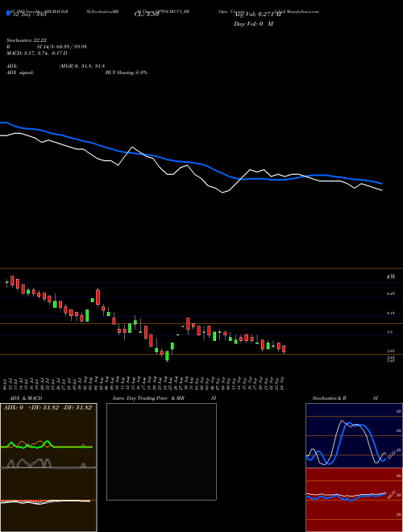Click the 'Intra Day Trading Price & MR' title
Viewport: 403px width, 532px height.
click(x=148, y=398)
